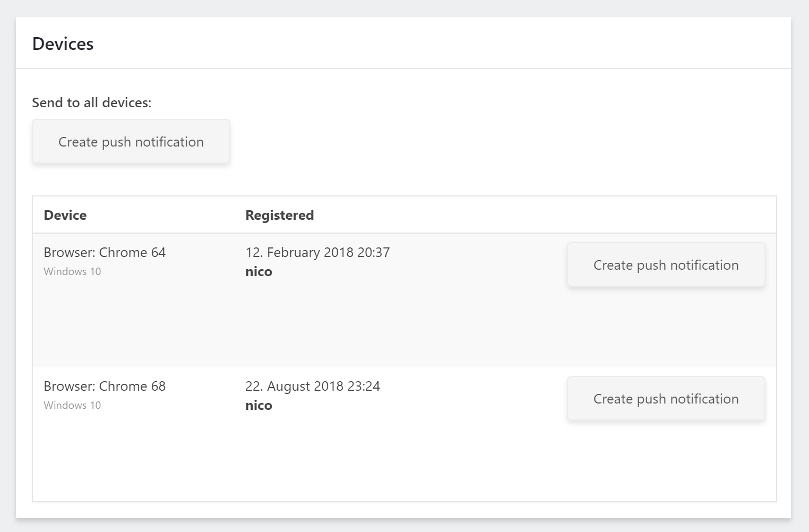Click the Devices panel heading
Viewport: 809px width, 532px height.
click(x=63, y=44)
